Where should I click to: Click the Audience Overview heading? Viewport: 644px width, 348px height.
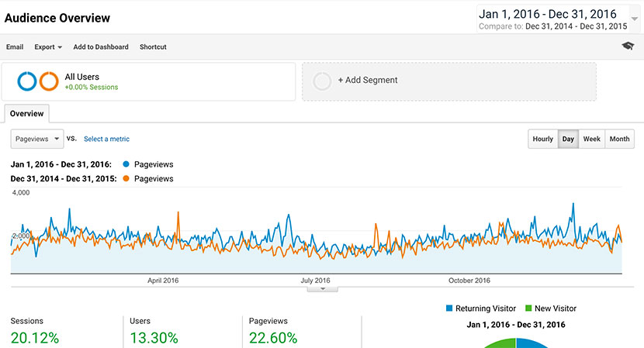click(x=57, y=18)
